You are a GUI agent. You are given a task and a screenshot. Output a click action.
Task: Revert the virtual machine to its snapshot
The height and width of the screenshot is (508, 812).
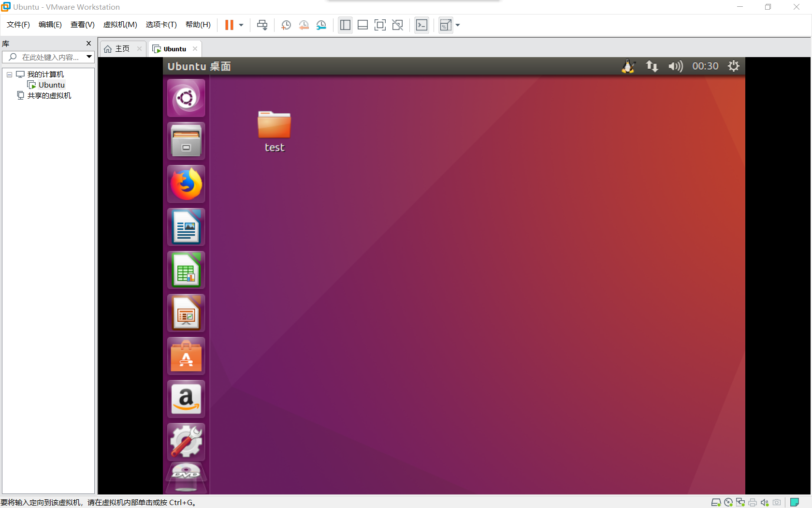(x=304, y=25)
